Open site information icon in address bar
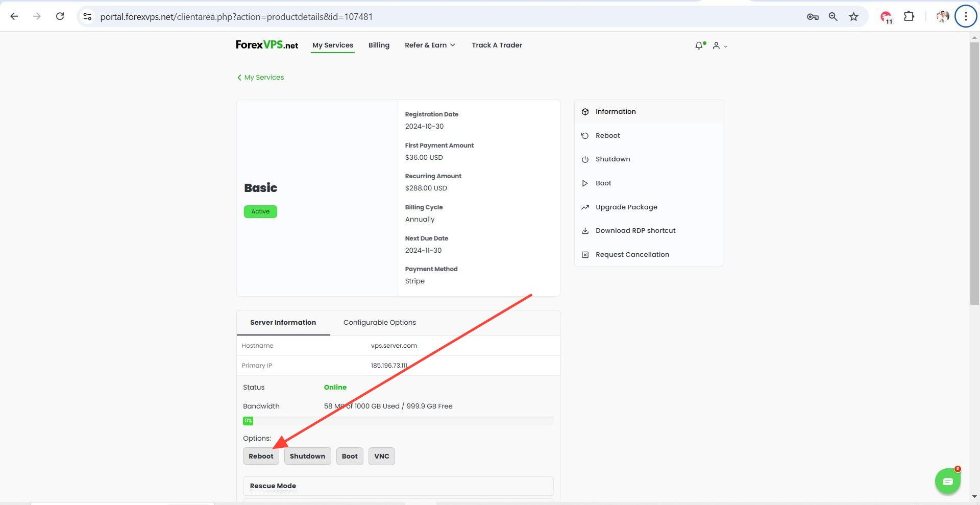The height and width of the screenshot is (505, 980). click(87, 16)
